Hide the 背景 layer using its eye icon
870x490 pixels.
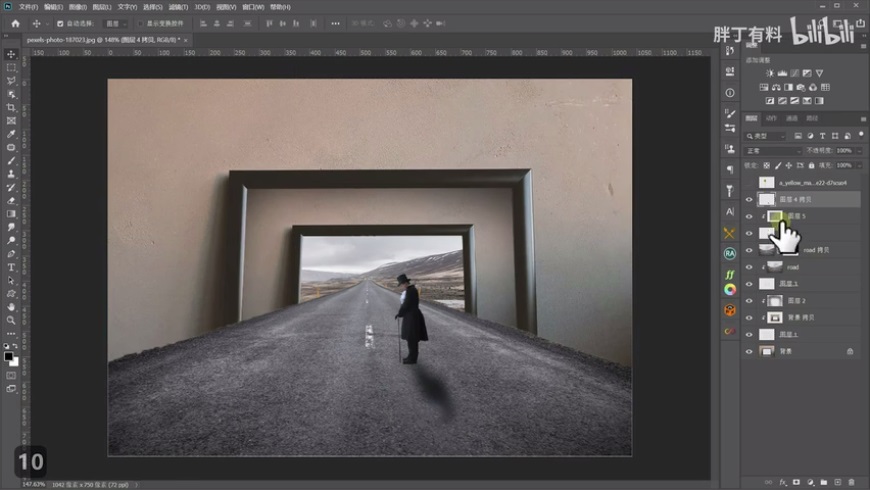point(749,352)
